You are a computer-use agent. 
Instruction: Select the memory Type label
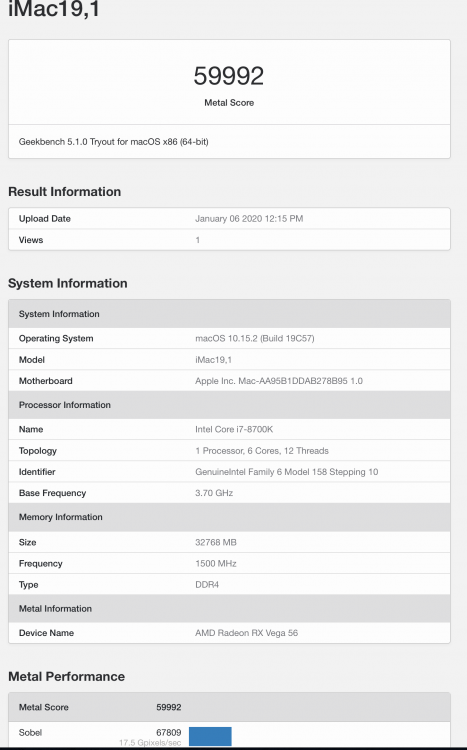click(x=28, y=585)
